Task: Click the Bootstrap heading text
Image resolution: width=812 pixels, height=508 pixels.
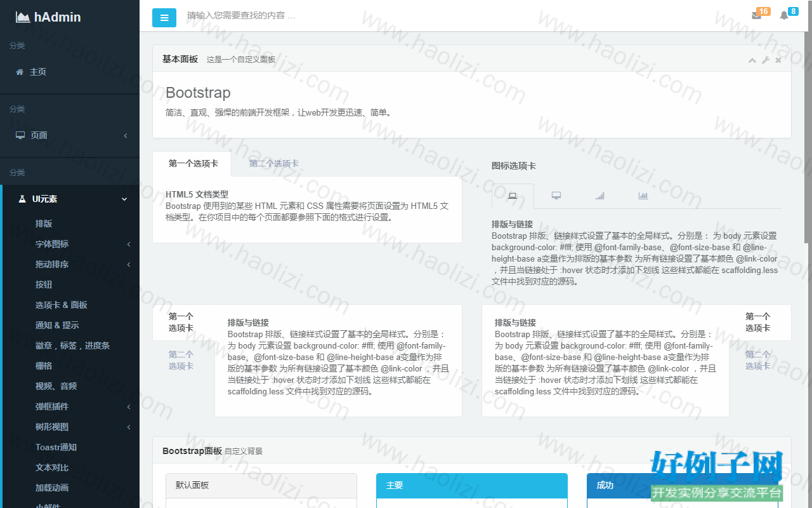Action: point(198,93)
